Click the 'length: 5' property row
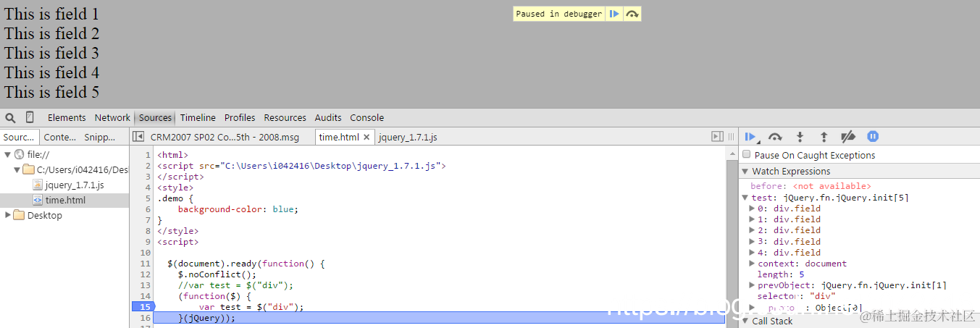The height and width of the screenshot is (328, 980). coord(781,274)
